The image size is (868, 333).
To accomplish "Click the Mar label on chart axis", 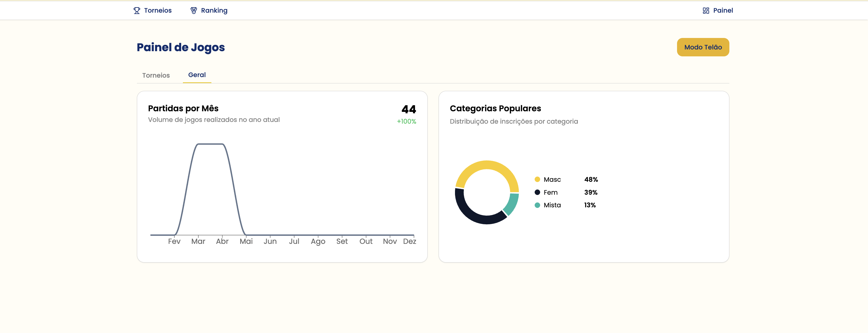I will pos(198,241).
